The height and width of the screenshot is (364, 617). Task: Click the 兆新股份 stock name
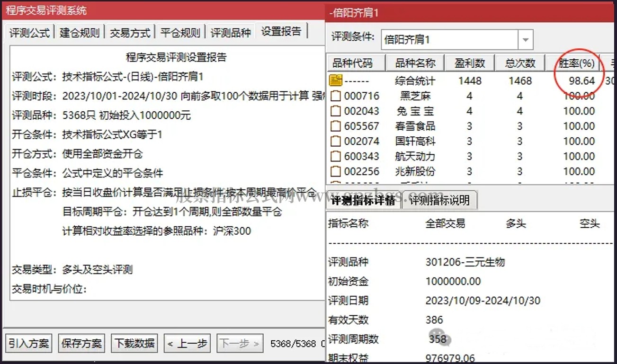[x=415, y=171]
